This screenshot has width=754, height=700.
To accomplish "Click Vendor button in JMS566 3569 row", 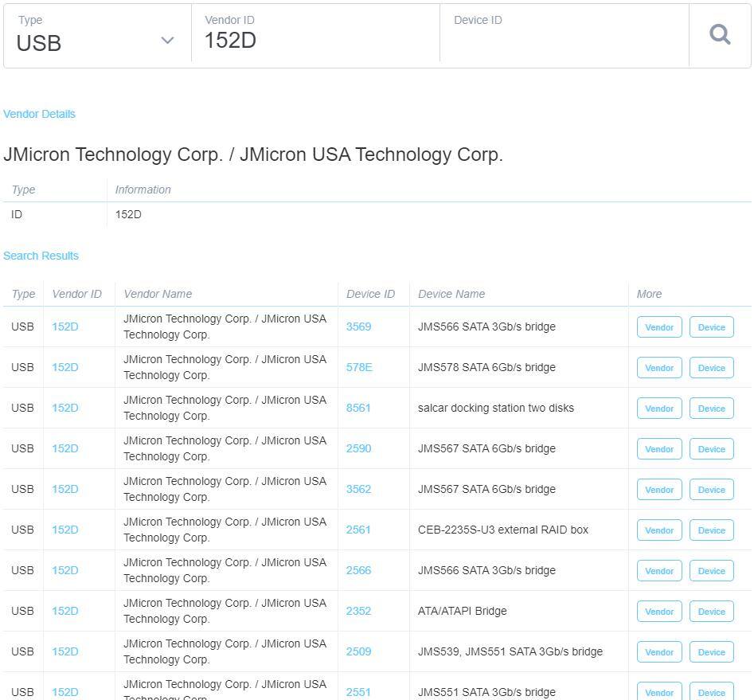I will tap(659, 327).
